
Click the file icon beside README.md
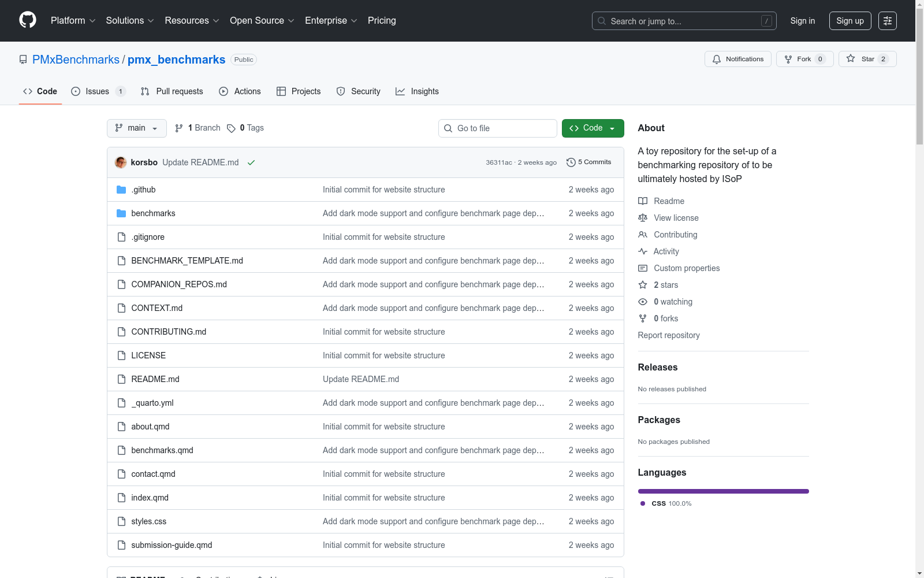pyautogui.click(x=121, y=379)
